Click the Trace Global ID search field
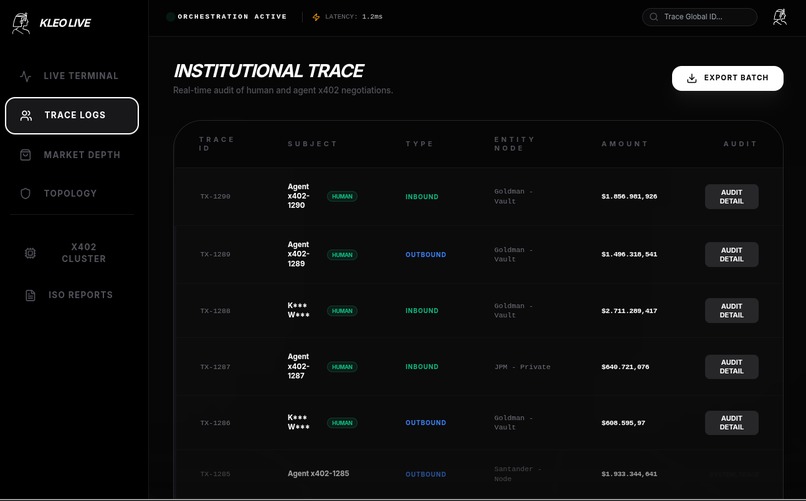 [x=700, y=17]
